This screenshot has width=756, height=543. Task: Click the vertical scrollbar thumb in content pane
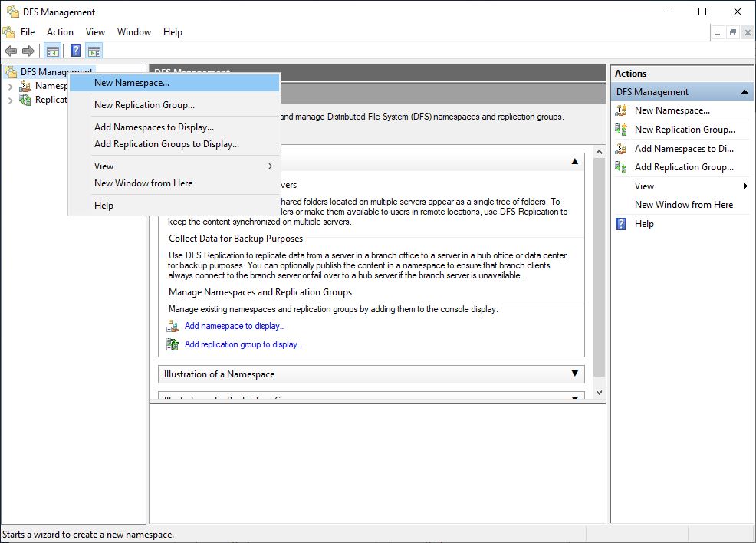tap(599, 267)
